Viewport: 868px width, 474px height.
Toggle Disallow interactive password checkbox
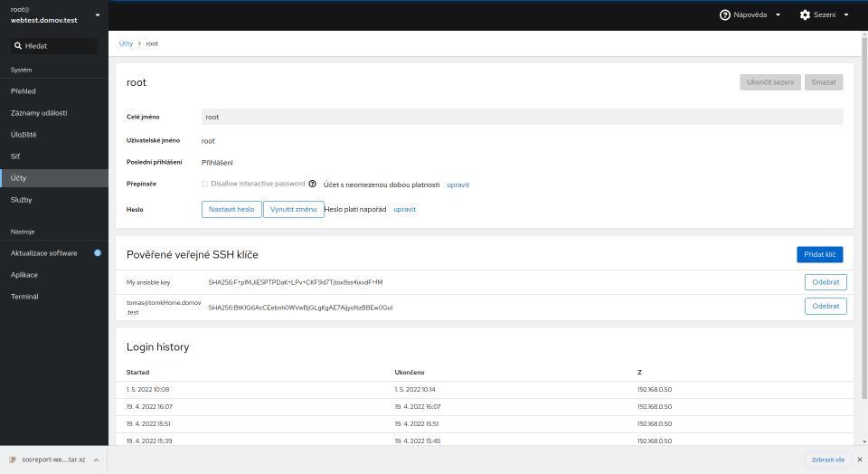pyautogui.click(x=205, y=184)
